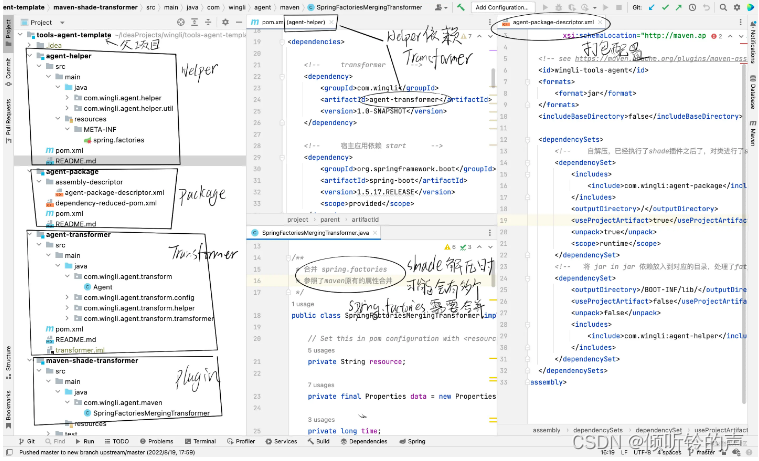
Task: Select agent-package-descriptor.xml in project tree
Action: (x=110, y=192)
